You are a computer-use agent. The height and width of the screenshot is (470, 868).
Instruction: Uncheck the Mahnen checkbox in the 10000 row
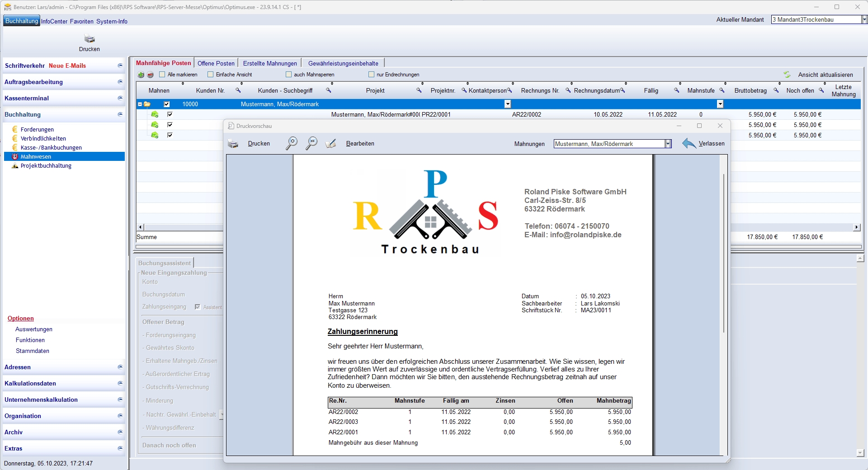166,104
